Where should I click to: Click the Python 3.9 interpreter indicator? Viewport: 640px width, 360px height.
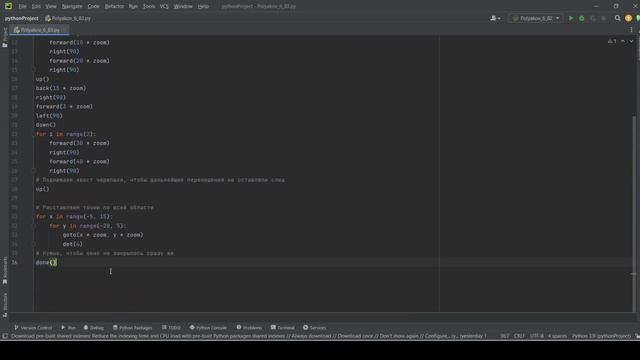601,336
